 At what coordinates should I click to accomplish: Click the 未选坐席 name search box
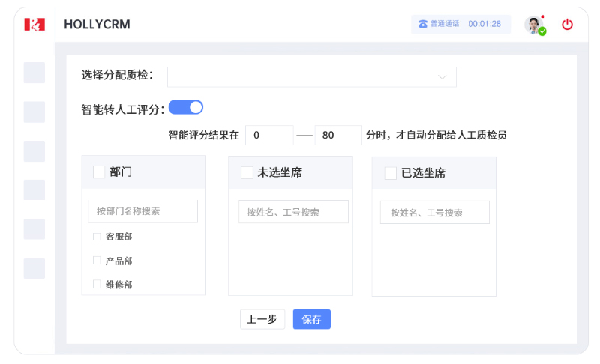tap(293, 212)
